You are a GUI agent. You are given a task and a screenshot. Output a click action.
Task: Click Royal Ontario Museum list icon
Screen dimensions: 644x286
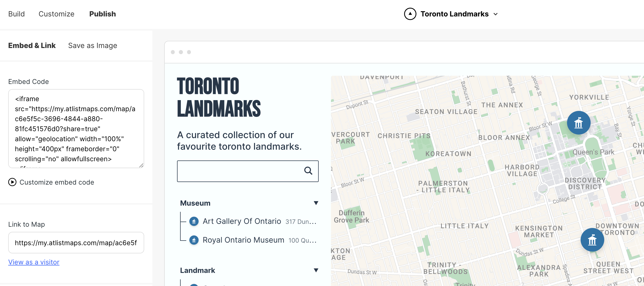click(x=194, y=240)
